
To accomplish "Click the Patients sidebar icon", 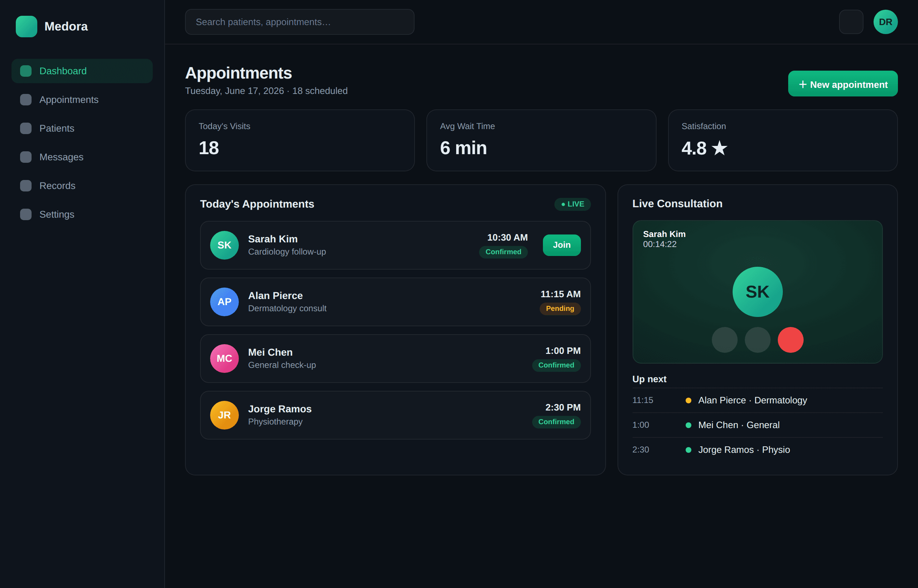I will coord(25,128).
